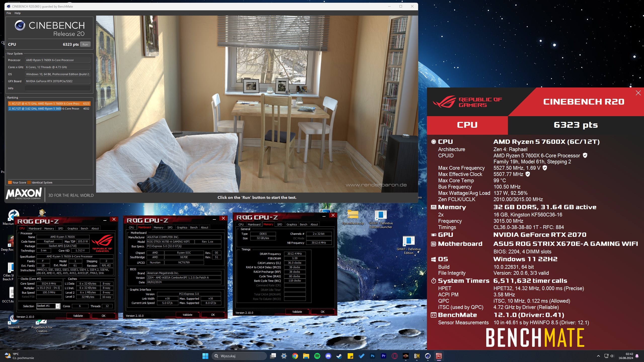Select ranking entry Ryzen 5 7600X 6323
Viewport: 644px width, 362px height.
point(49,104)
